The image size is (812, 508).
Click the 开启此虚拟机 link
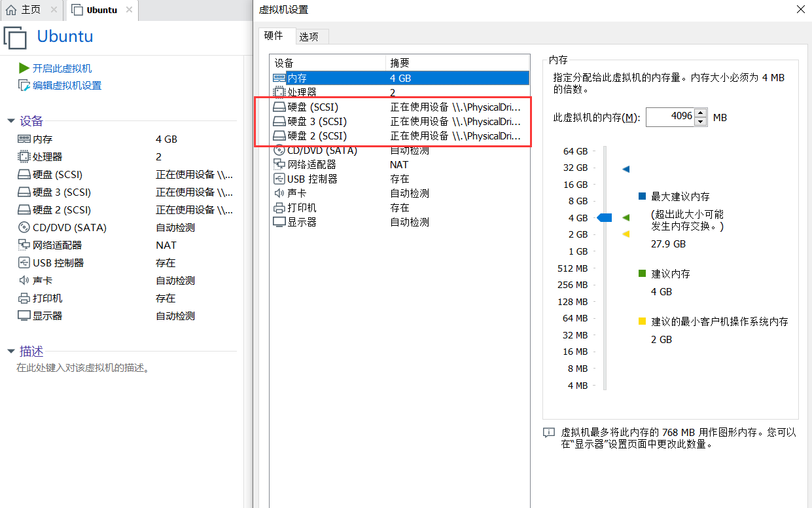[x=62, y=68]
